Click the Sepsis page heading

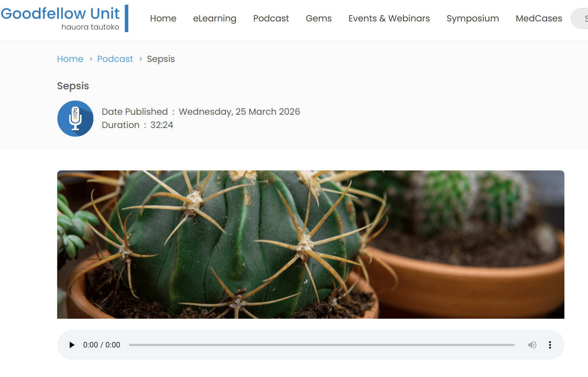(x=73, y=86)
